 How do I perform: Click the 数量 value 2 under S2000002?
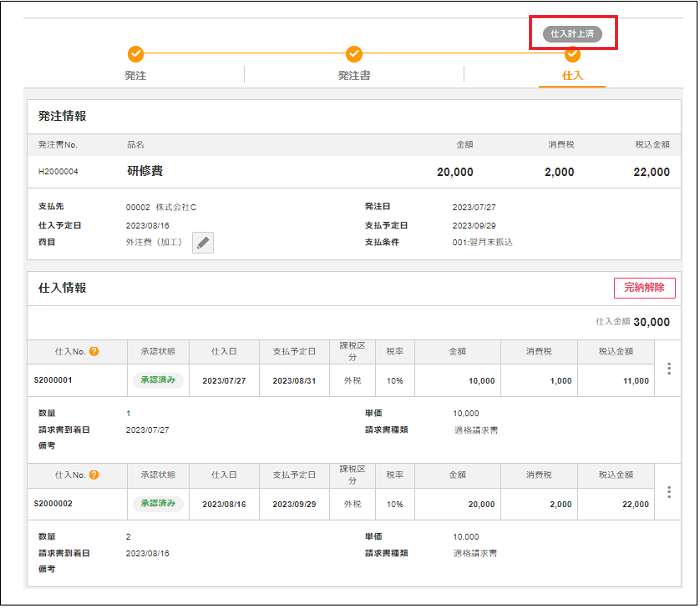pyautogui.click(x=128, y=537)
